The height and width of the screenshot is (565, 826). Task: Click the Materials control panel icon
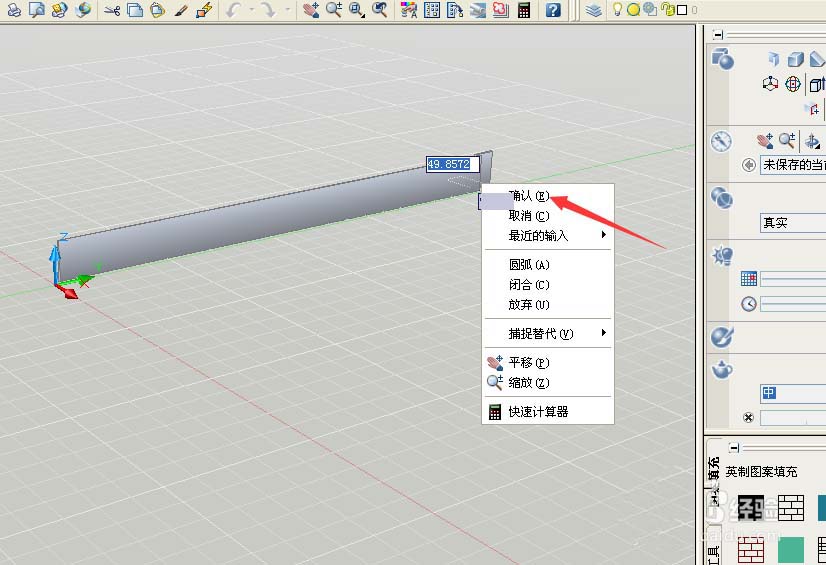(x=722, y=337)
